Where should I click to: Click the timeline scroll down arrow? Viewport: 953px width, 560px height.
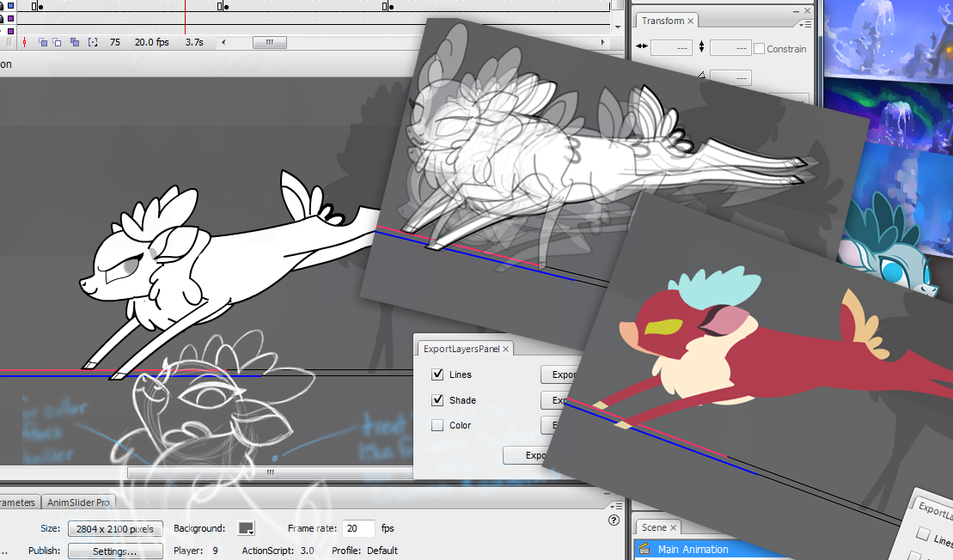(x=618, y=27)
